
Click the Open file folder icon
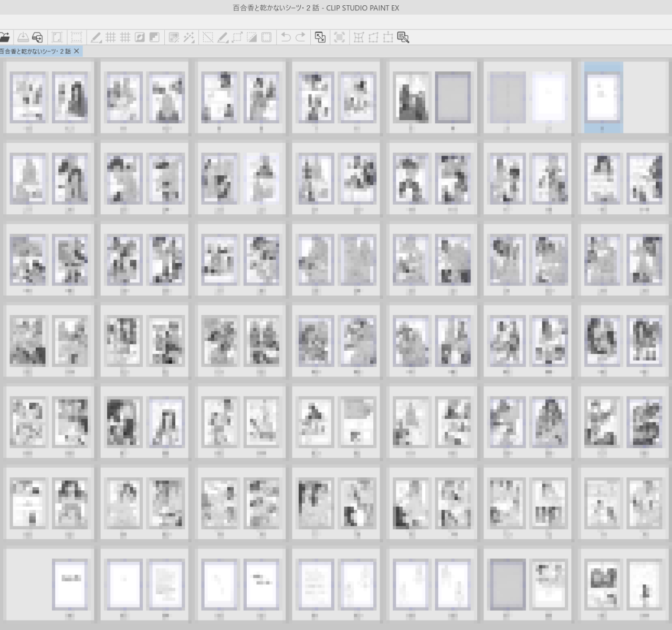(4, 37)
